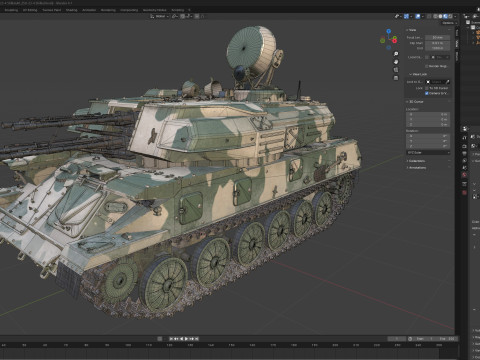Select the View sidebar tab

[457, 43]
